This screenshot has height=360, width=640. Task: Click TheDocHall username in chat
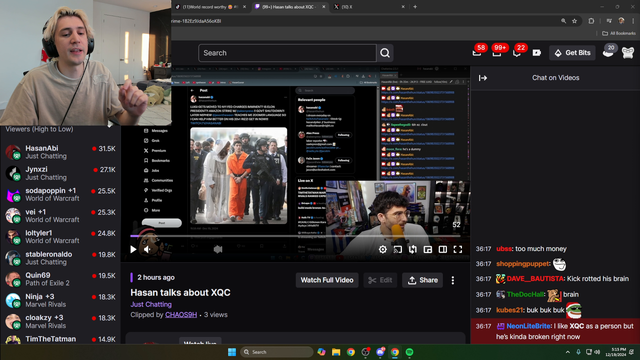click(525, 294)
